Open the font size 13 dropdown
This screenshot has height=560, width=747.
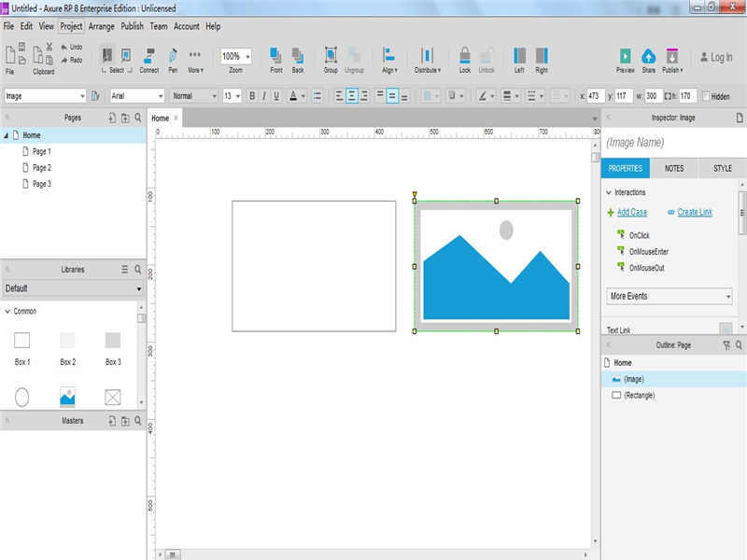[x=232, y=96]
